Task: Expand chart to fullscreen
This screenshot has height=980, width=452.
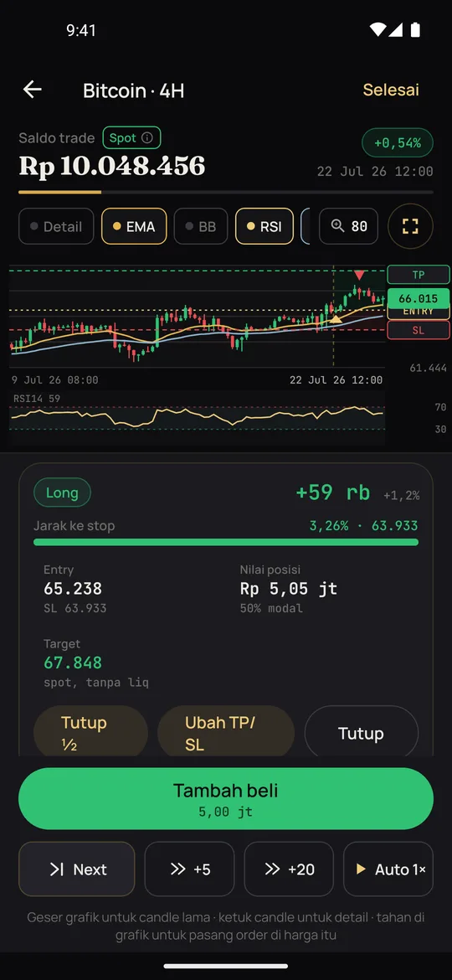Action: click(410, 226)
